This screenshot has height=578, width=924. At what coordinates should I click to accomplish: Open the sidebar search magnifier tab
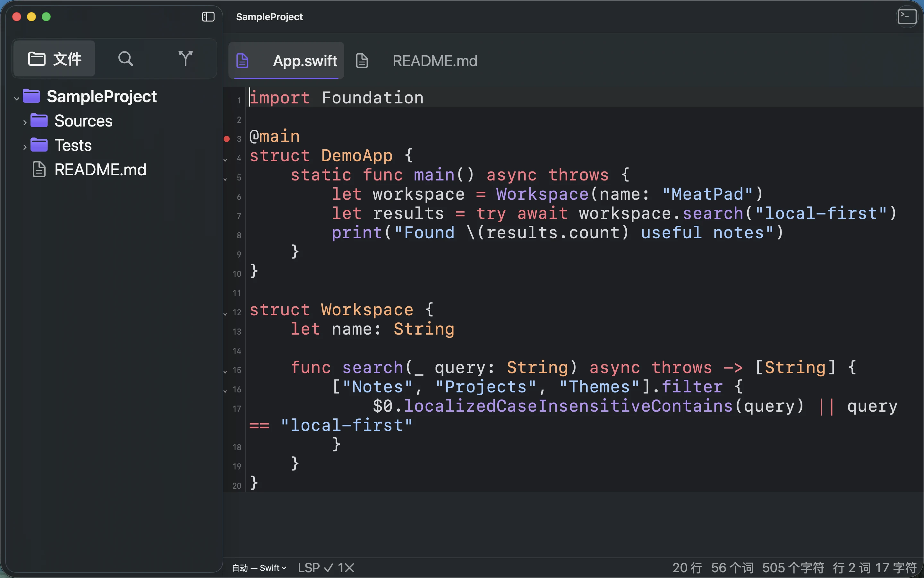pyautogui.click(x=126, y=59)
